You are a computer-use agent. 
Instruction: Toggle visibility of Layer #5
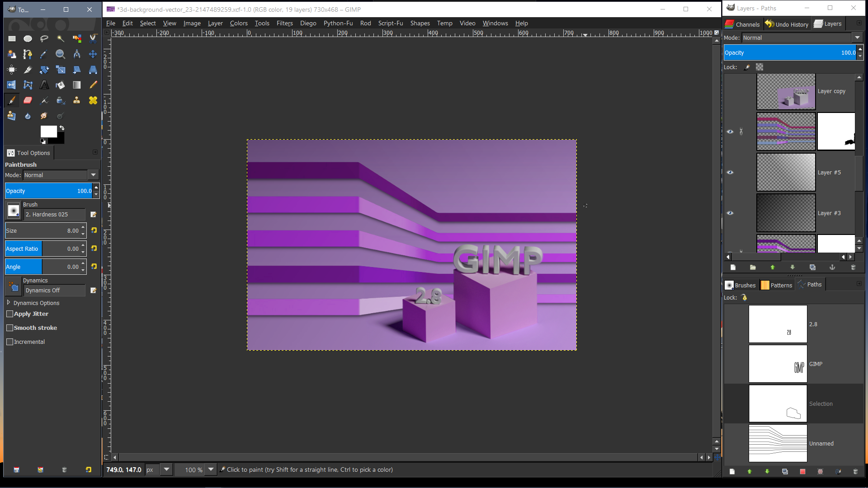[730, 173]
